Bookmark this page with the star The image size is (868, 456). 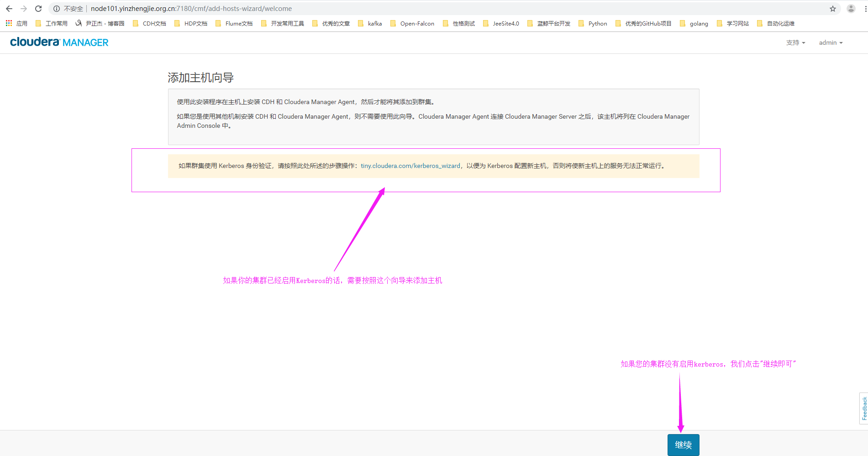(833, 9)
